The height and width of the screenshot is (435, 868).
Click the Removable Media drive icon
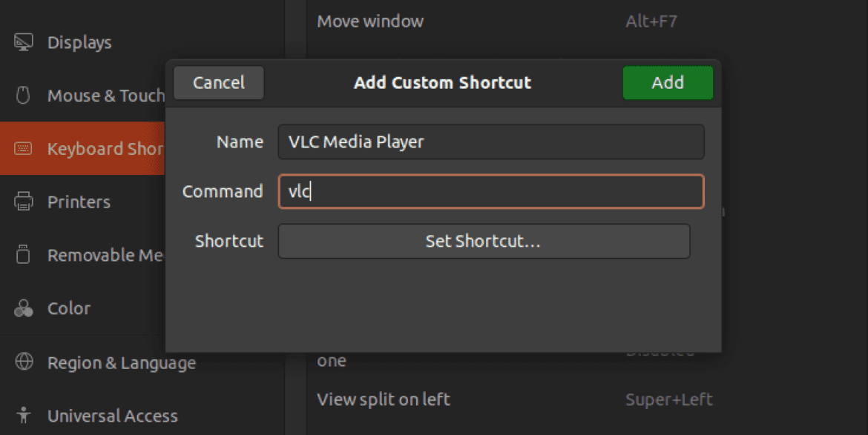tap(24, 255)
